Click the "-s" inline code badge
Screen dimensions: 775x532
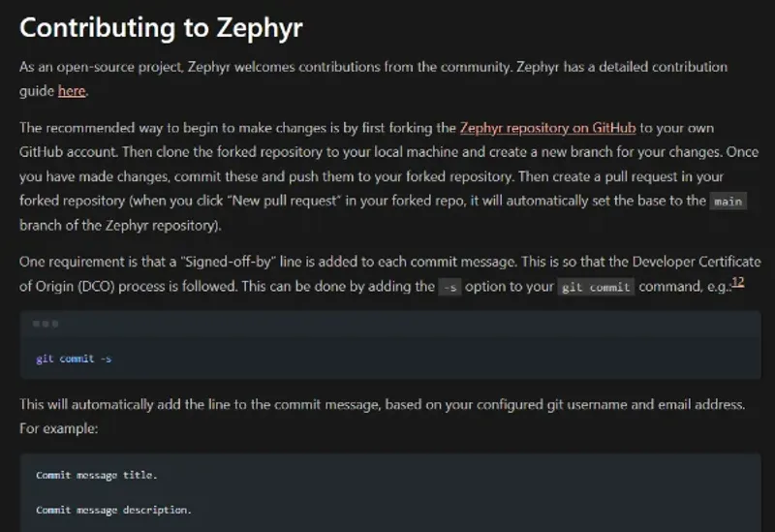[x=449, y=288]
